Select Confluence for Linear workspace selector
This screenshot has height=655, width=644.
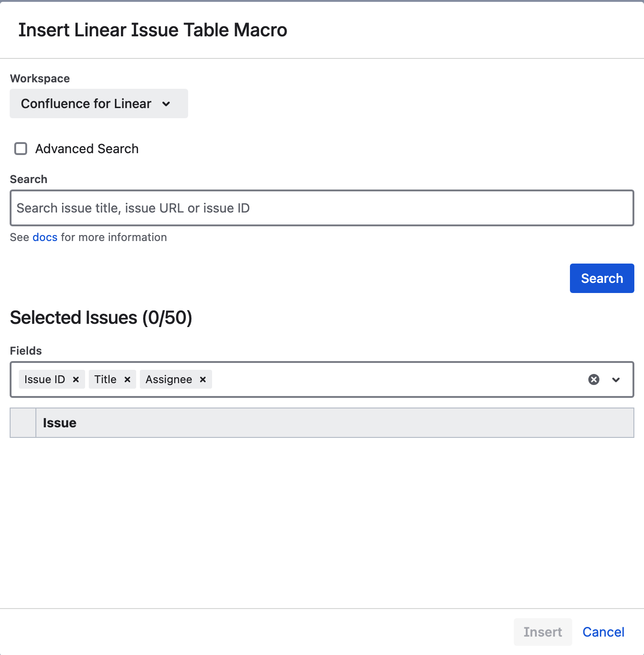pos(86,104)
